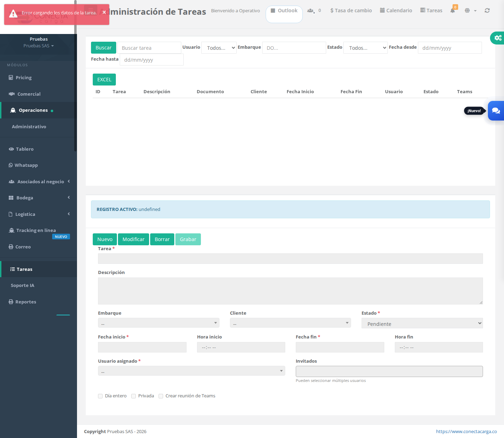Open the blue chat bubbles widget
The image size is (504, 438).
coord(496,111)
